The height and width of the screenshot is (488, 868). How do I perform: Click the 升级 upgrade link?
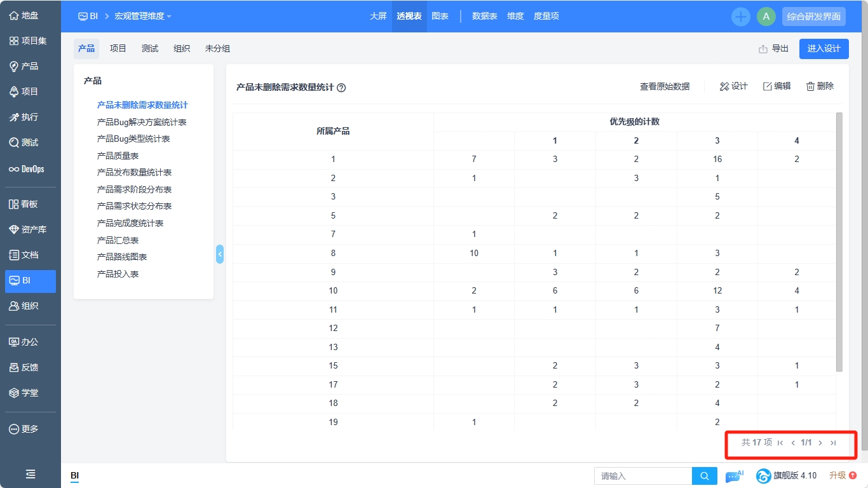point(837,475)
